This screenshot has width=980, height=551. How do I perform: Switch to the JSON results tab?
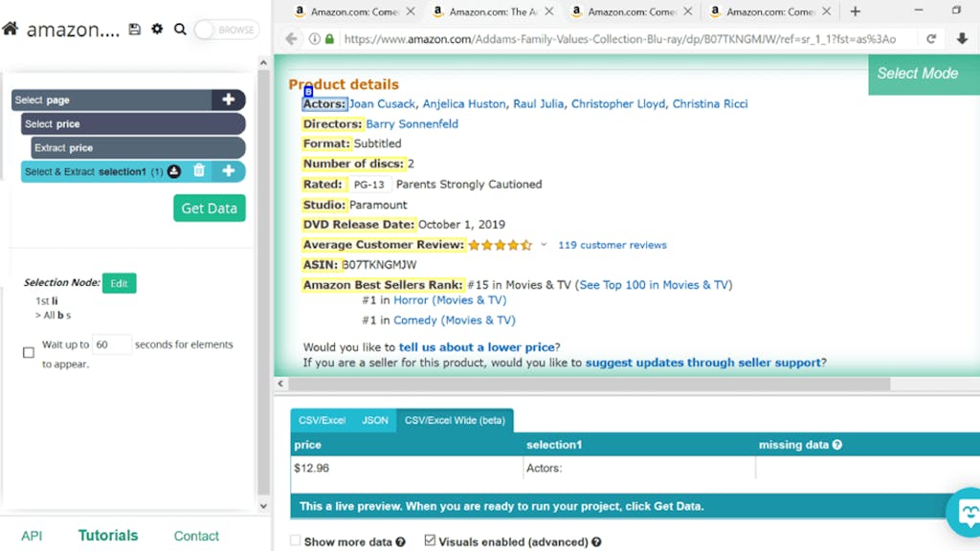point(375,421)
